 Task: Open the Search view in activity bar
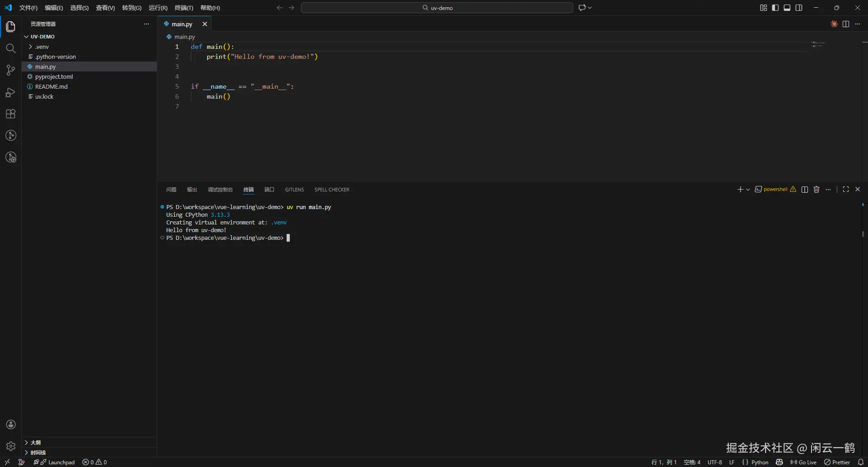click(x=11, y=48)
